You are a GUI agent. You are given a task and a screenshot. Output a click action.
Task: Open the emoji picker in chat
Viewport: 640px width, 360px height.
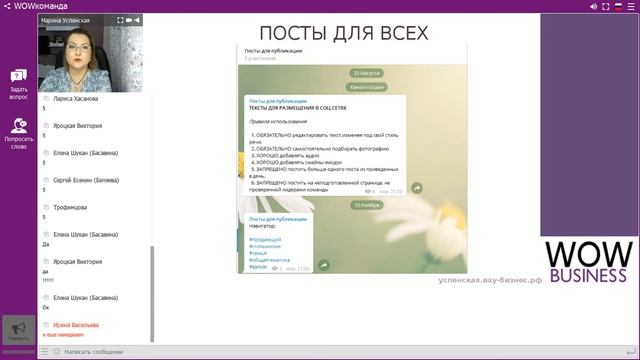57,351
